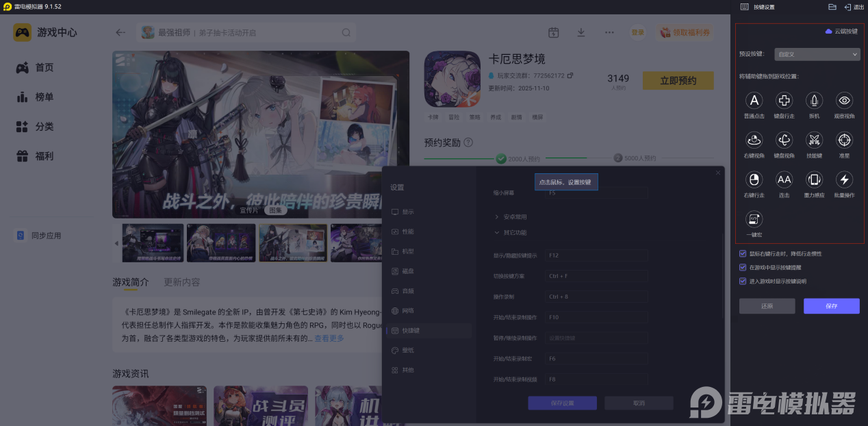Select the 技能键 skill key icon
The width and height of the screenshot is (868, 426).
(814, 140)
